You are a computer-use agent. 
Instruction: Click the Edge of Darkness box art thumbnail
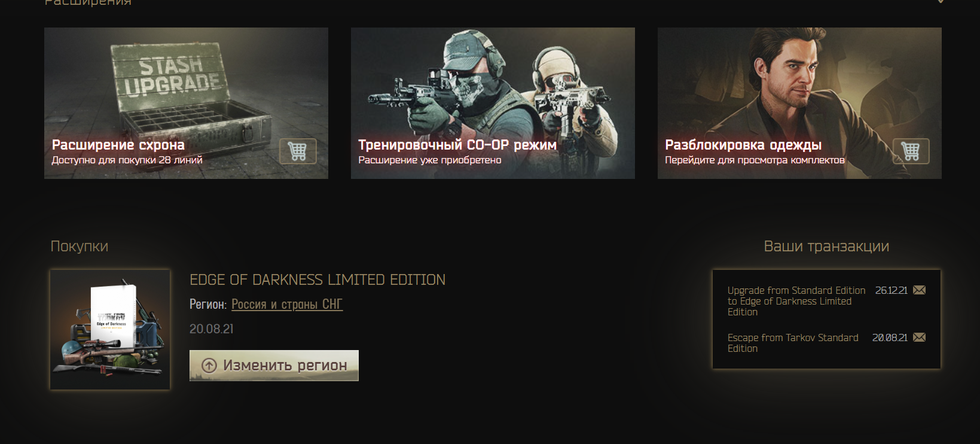pos(110,330)
